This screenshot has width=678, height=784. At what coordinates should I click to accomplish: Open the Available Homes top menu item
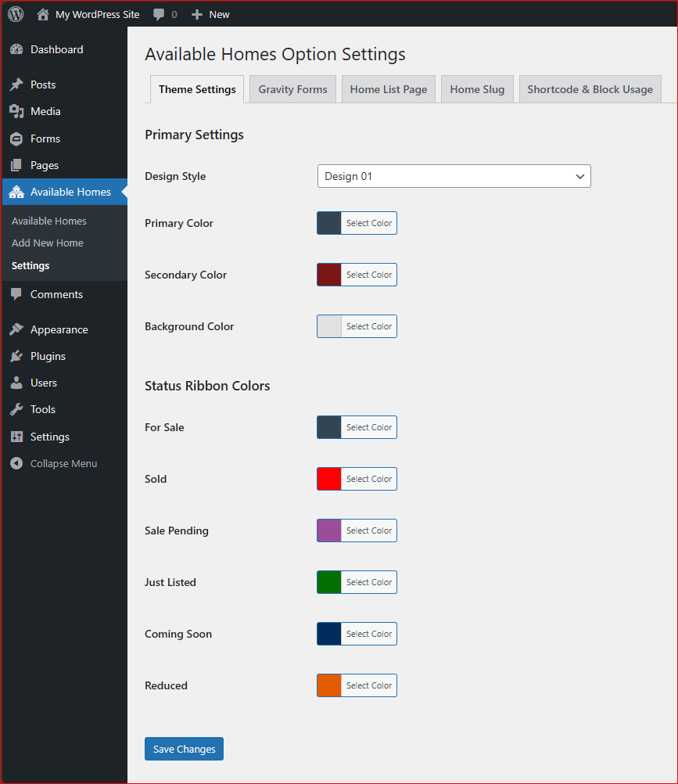pyautogui.click(x=64, y=192)
